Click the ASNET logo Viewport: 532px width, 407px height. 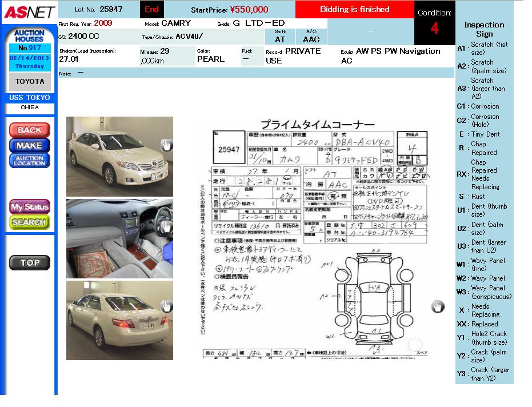29,12
